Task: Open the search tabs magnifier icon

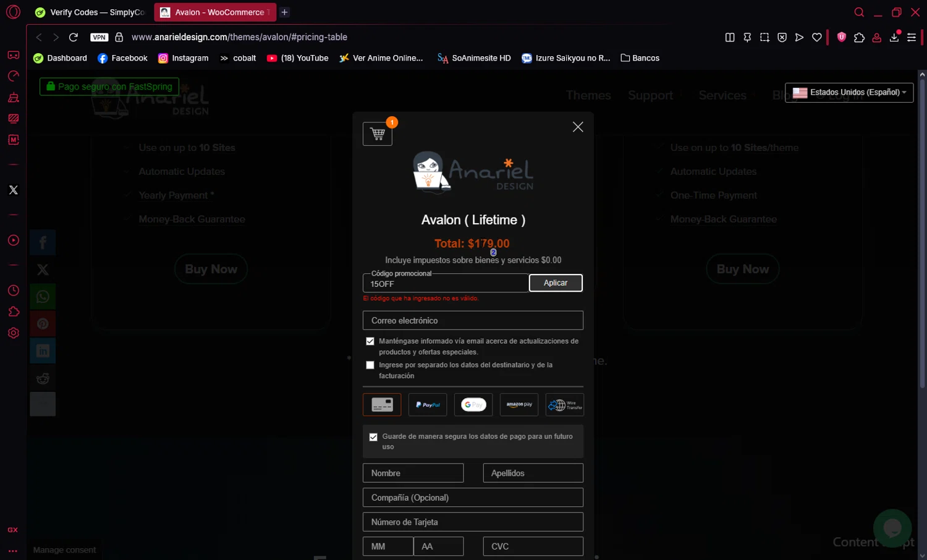Action: 859,12
